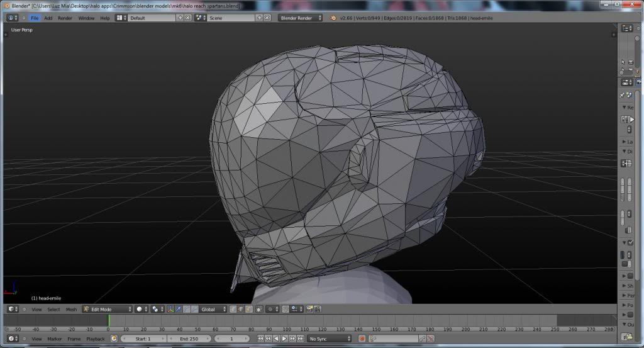Switch to face select mode
This screenshot has width=644, height=348.
tap(249, 309)
